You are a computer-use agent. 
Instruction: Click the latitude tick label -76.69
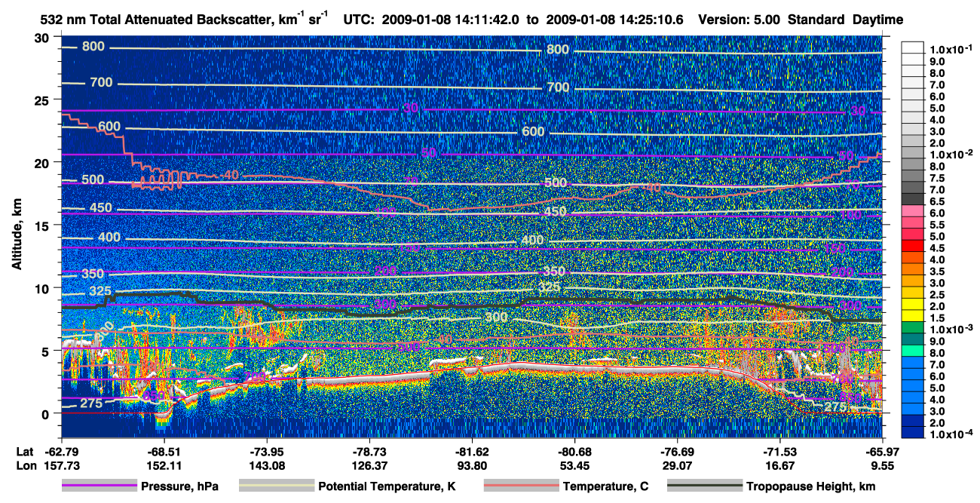677,451
